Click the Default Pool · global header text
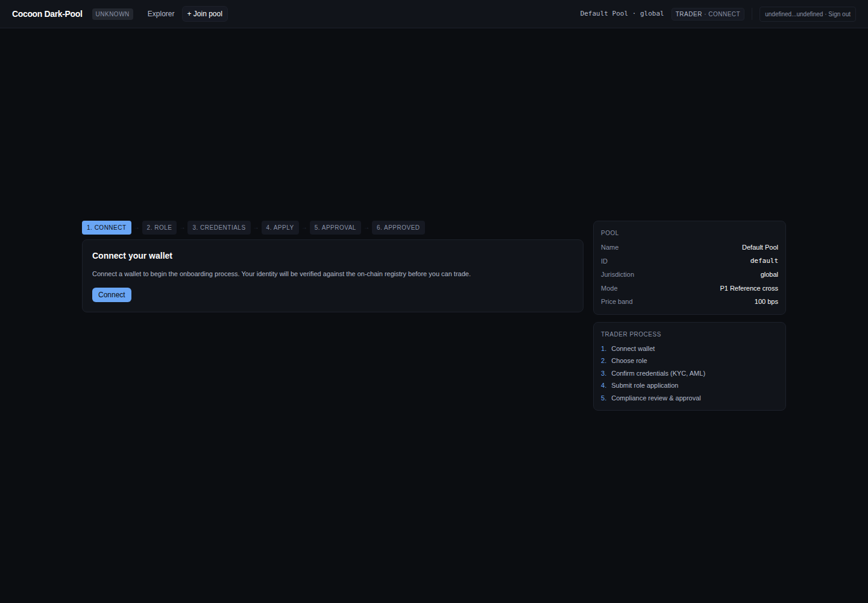 (621, 13)
